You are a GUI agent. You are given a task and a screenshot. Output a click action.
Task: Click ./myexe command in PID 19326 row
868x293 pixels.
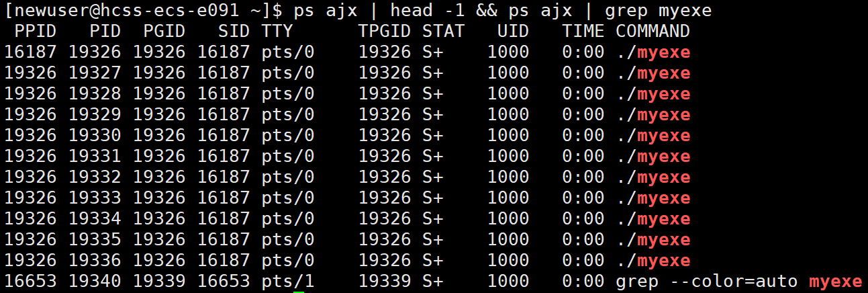[653, 52]
